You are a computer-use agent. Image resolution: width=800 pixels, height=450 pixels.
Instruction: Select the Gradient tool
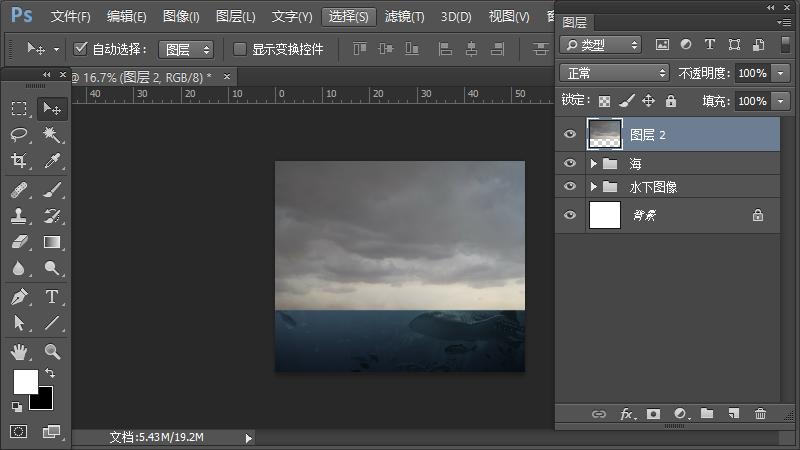(52, 242)
